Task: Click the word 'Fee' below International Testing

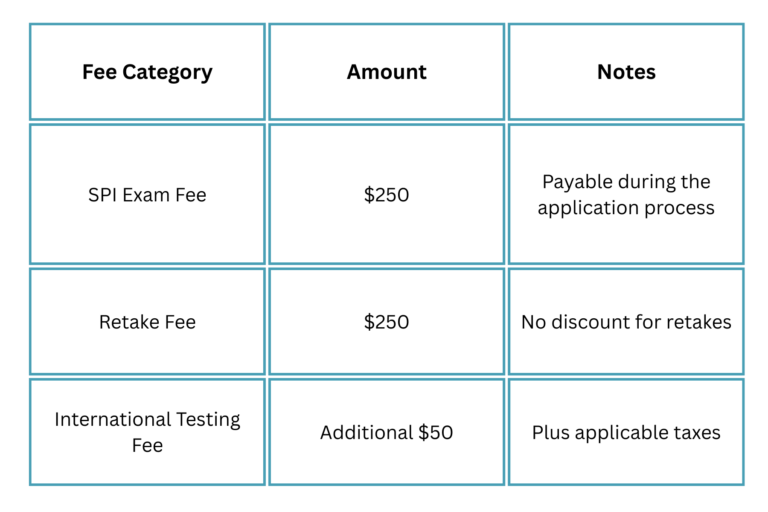Action: pos(147,445)
